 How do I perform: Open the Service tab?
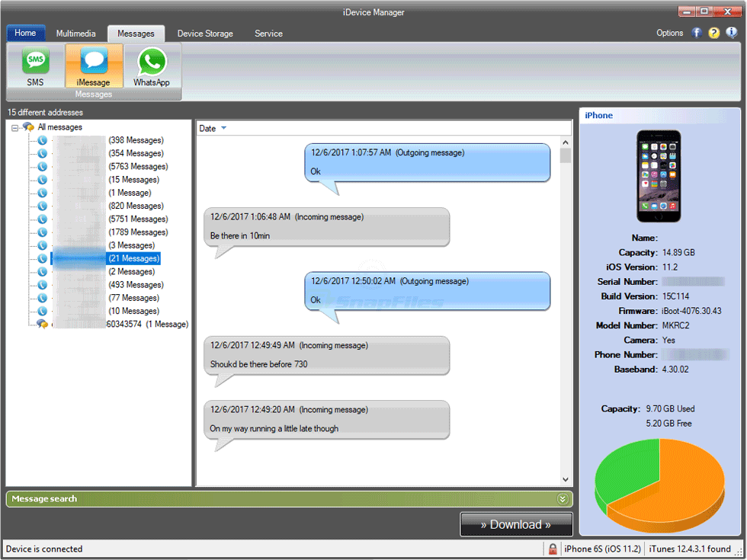[268, 34]
